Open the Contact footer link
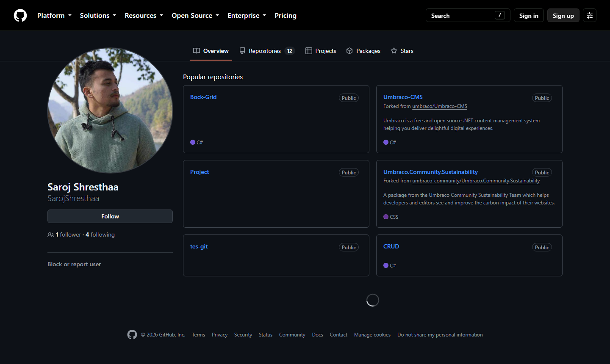Screen dimensions: 610x364 point(338,335)
